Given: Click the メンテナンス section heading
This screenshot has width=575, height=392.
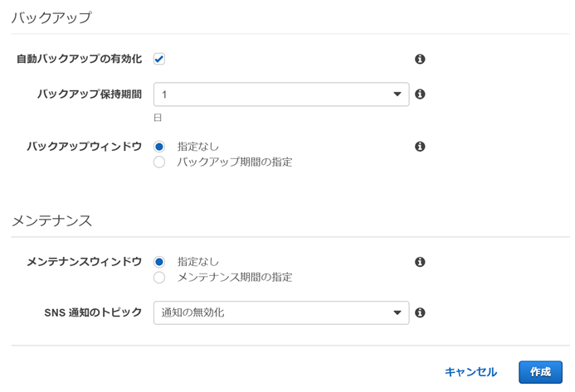Looking at the screenshot, I should click(51, 220).
